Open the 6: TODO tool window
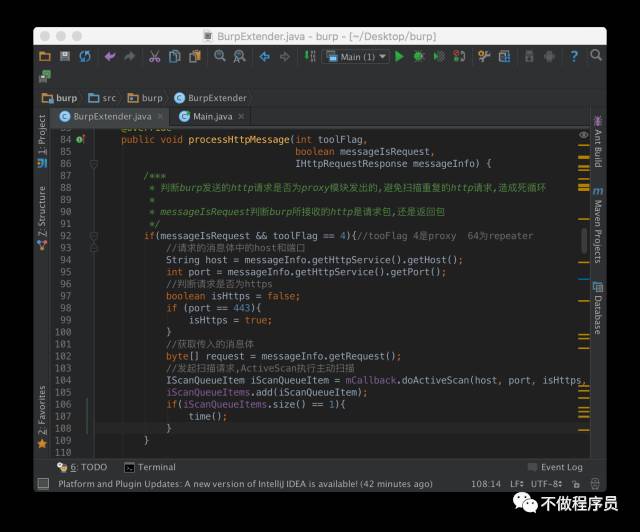 tap(82, 467)
